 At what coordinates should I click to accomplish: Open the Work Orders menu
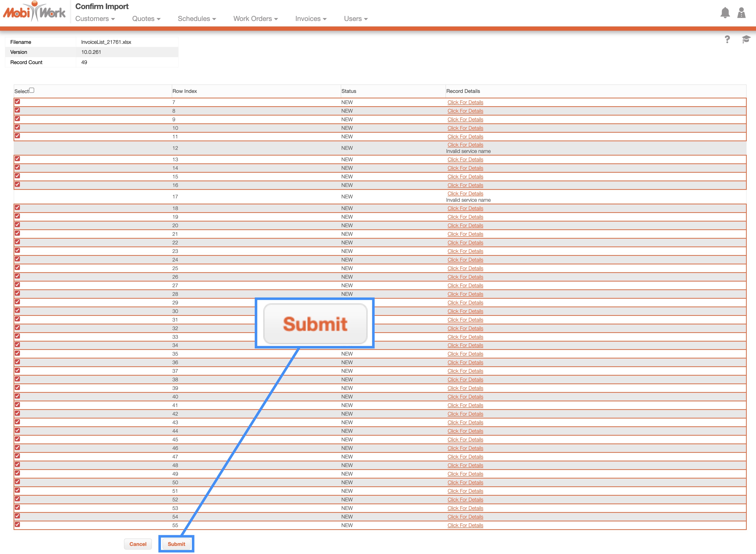(x=255, y=19)
